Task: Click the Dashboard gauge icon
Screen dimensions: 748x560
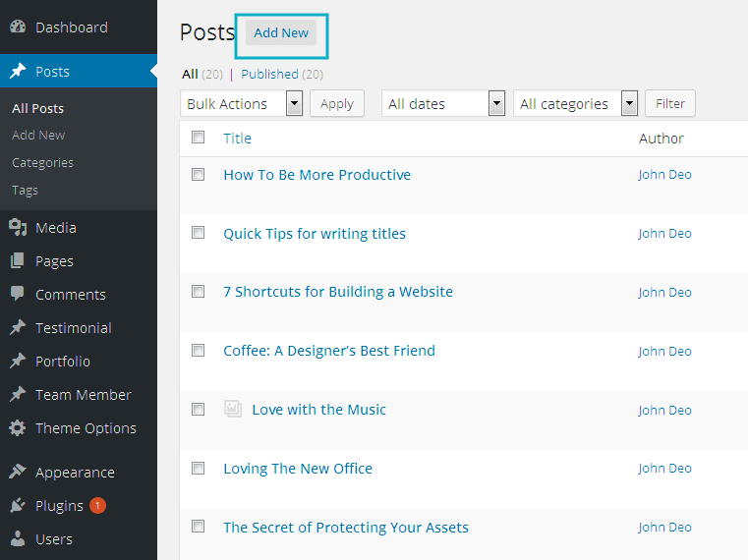Action: (18, 28)
